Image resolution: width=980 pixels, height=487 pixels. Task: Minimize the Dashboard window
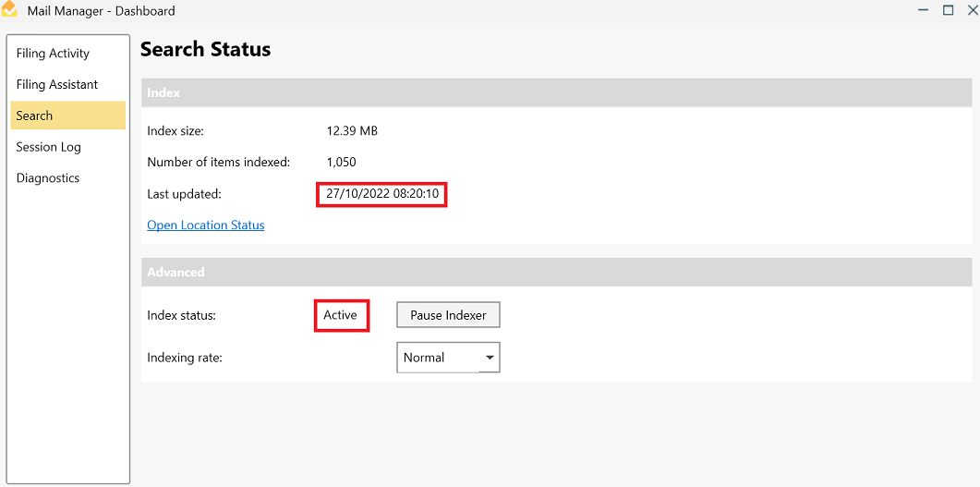click(924, 10)
